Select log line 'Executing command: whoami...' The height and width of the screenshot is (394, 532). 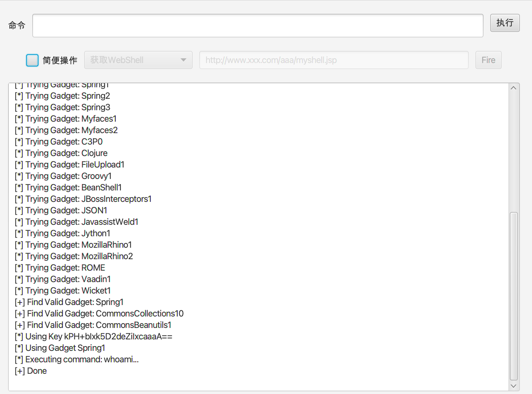click(x=76, y=359)
